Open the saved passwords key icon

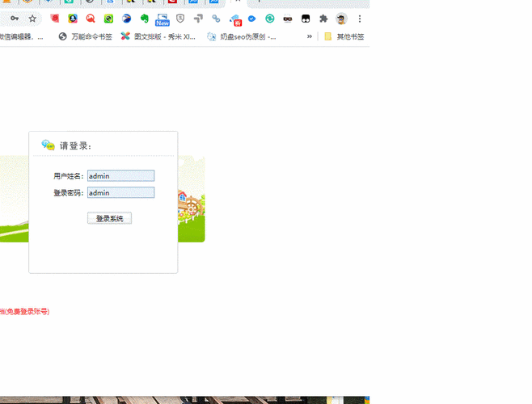coord(15,19)
